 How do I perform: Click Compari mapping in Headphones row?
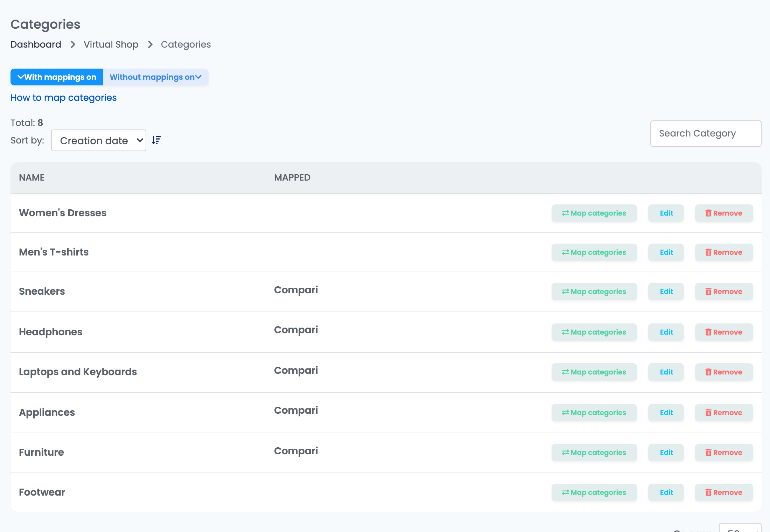[296, 330]
